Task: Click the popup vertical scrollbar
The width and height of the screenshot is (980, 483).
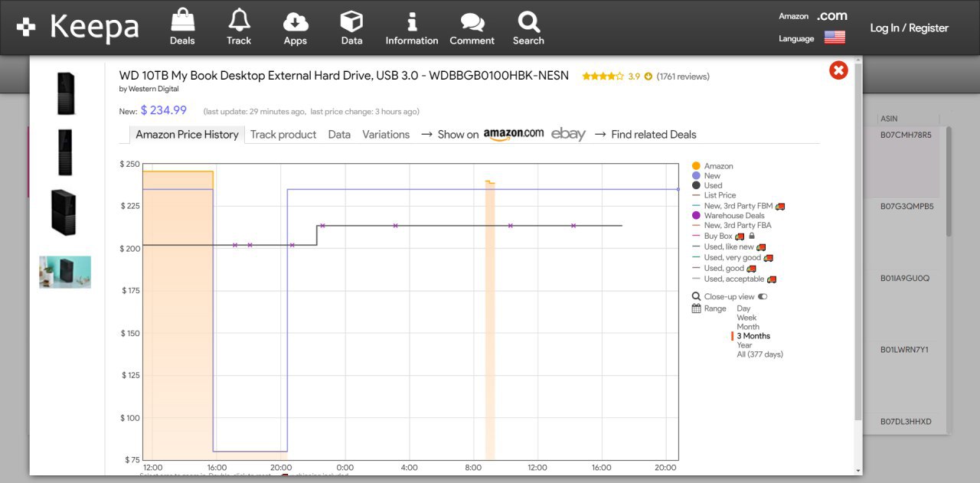Action: [858, 240]
